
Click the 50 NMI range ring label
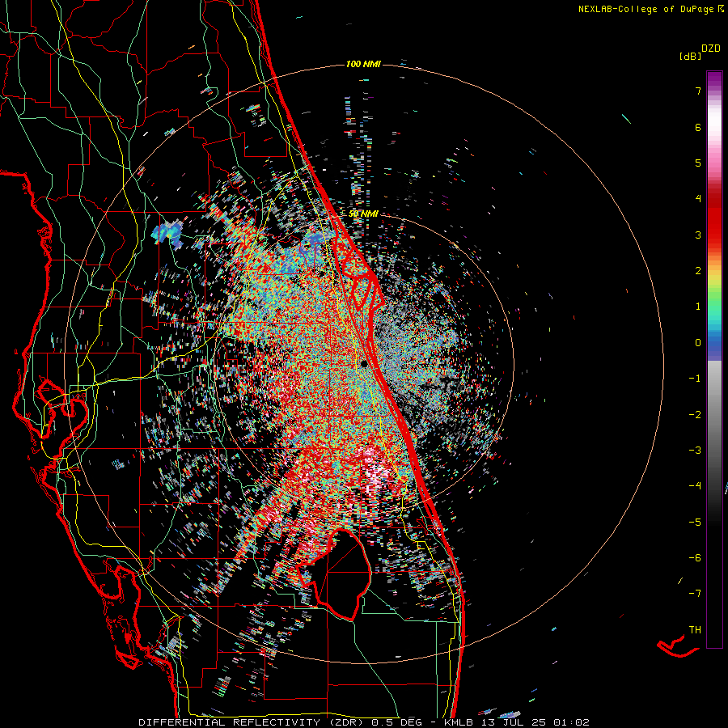[363, 214]
